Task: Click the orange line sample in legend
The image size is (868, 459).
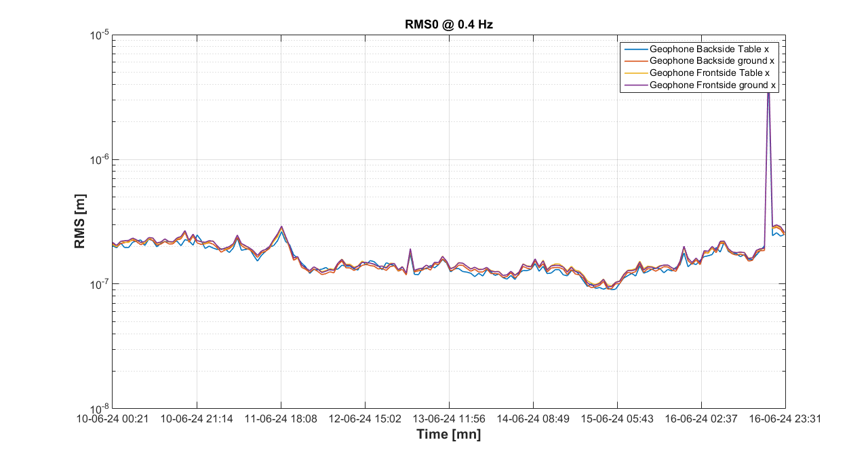Action: [x=635, y=61]
